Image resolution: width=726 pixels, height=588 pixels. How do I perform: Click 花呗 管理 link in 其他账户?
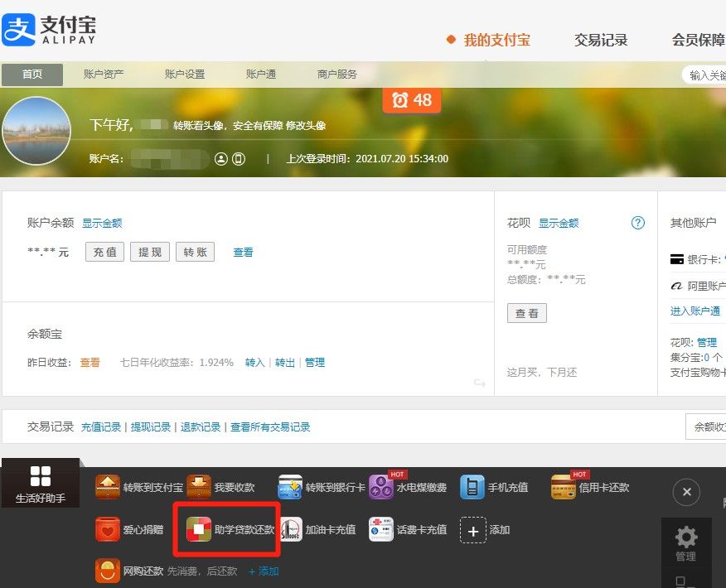coord(707,342)
